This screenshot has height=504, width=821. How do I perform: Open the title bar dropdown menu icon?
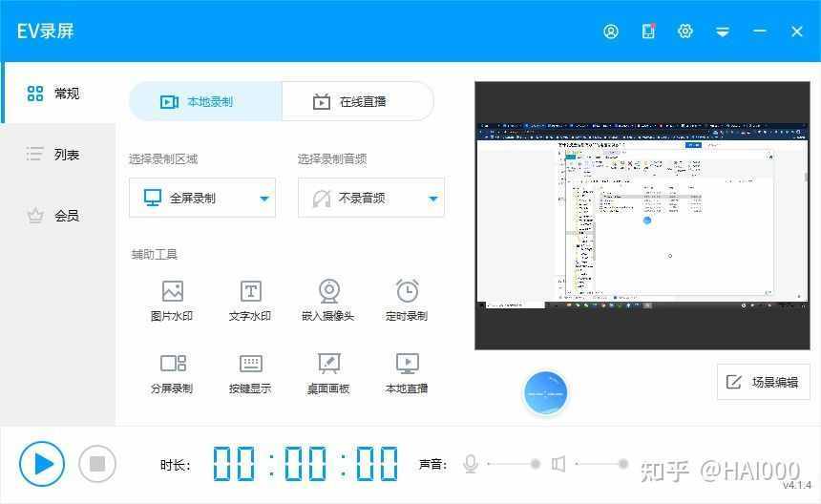click(723, 32)
